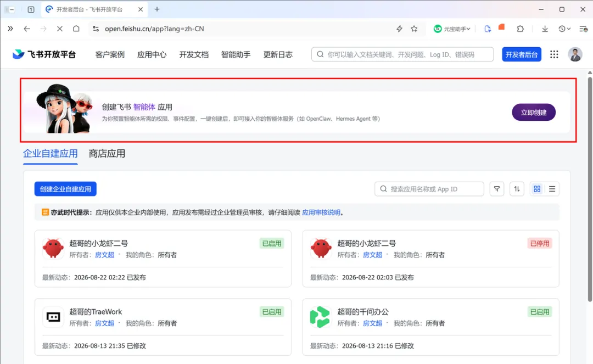593x364 pixels.
Task: Open the tab count overview icon
Action: 31,9
